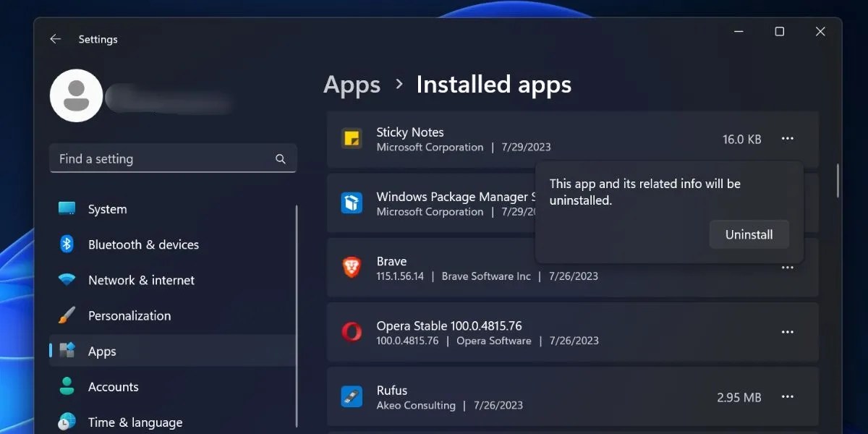Click the magnifier in Find a setting

coord(281,158)
